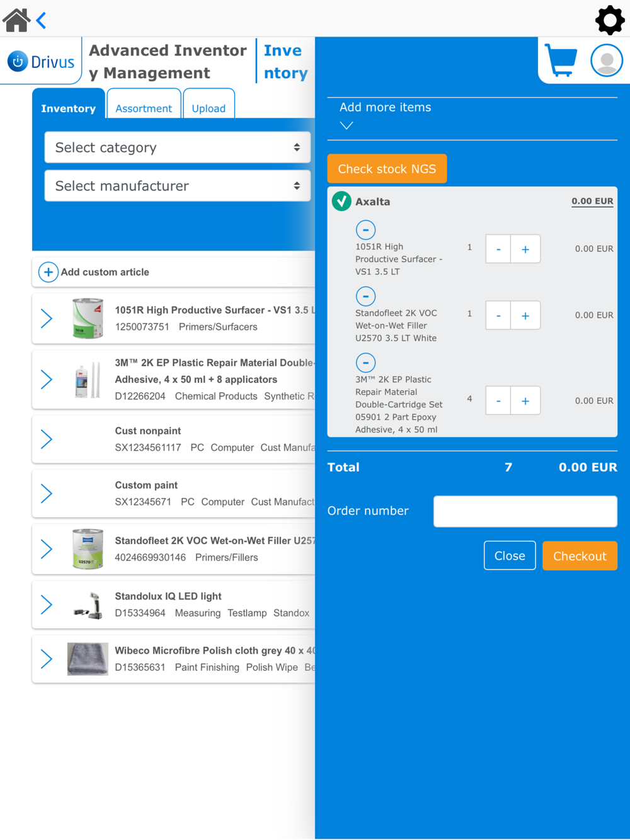
Task: Expand the Cust nonpaint row chevron
Action: pos(47,439)
